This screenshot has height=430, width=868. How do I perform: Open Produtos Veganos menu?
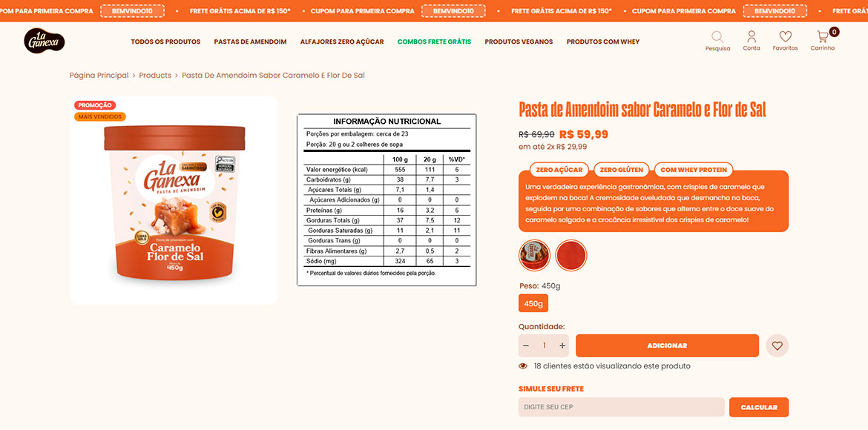pyautogui.click(x=519, y=42)
